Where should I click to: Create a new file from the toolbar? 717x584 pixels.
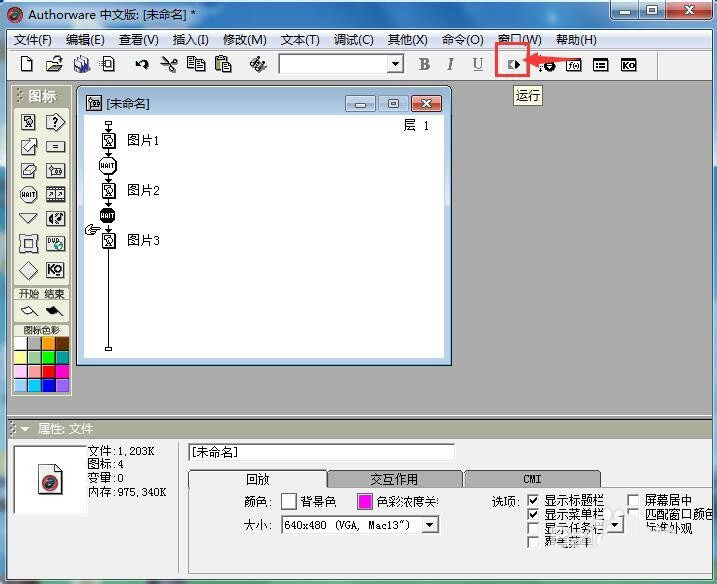[x=27, y=64]
